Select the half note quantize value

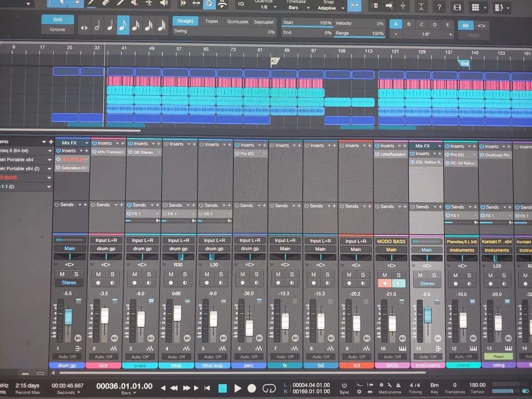[x=97, y=26]
